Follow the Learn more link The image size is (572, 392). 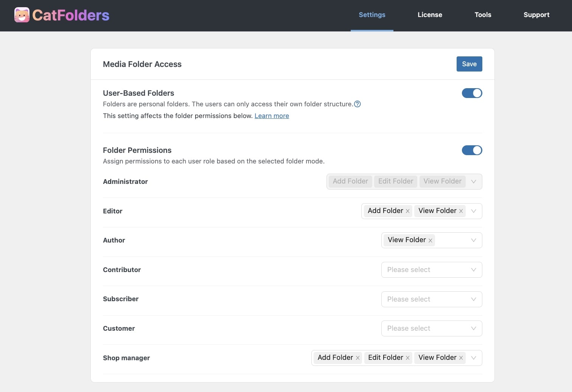[272, 115]
